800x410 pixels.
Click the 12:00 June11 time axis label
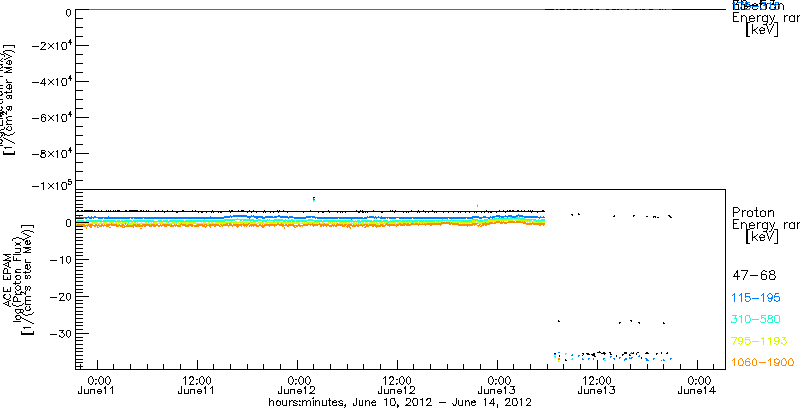[x=197, y=386]
